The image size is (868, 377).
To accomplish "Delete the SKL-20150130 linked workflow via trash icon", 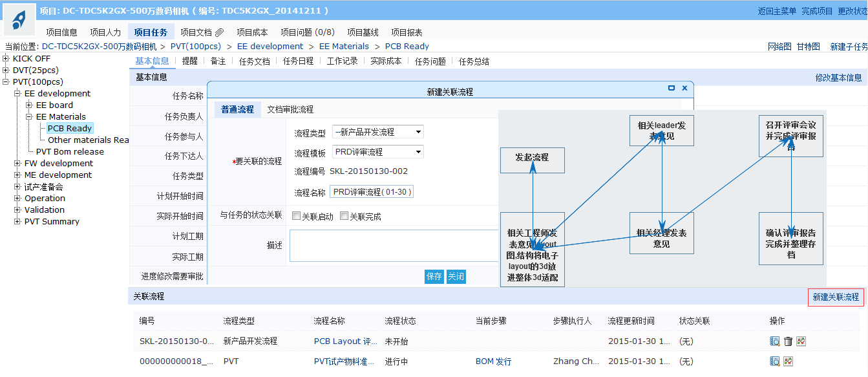I will click(788, 341).
